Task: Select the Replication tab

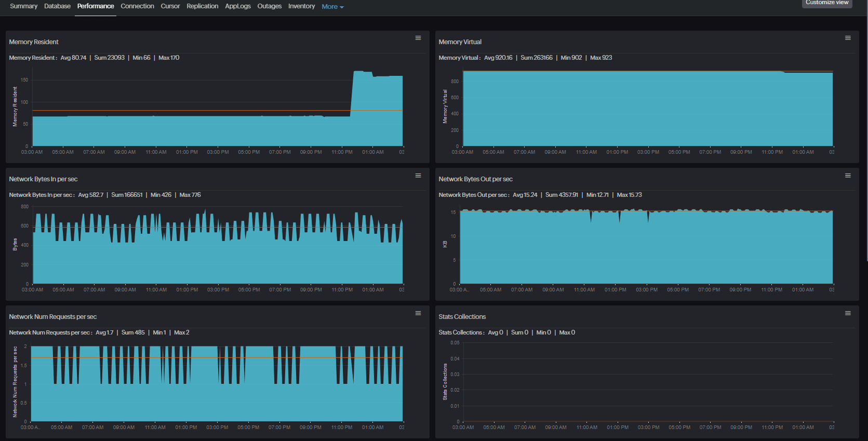Action: (202, 6)
